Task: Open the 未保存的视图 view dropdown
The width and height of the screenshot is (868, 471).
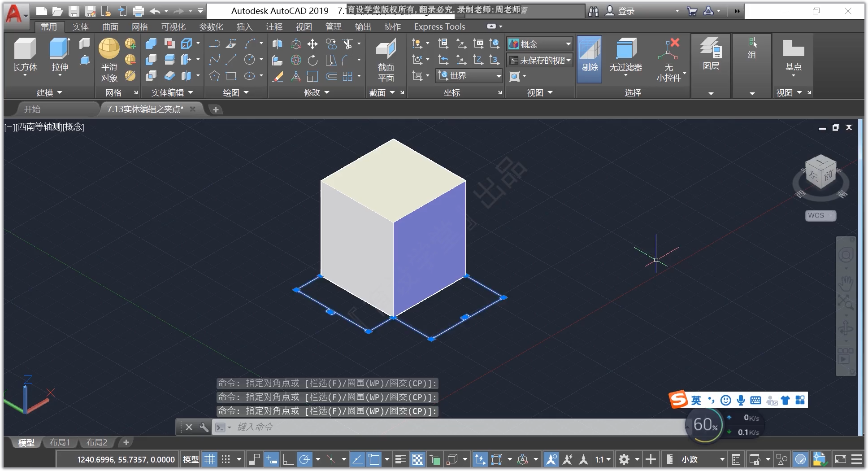Action: tap(540, 60)
